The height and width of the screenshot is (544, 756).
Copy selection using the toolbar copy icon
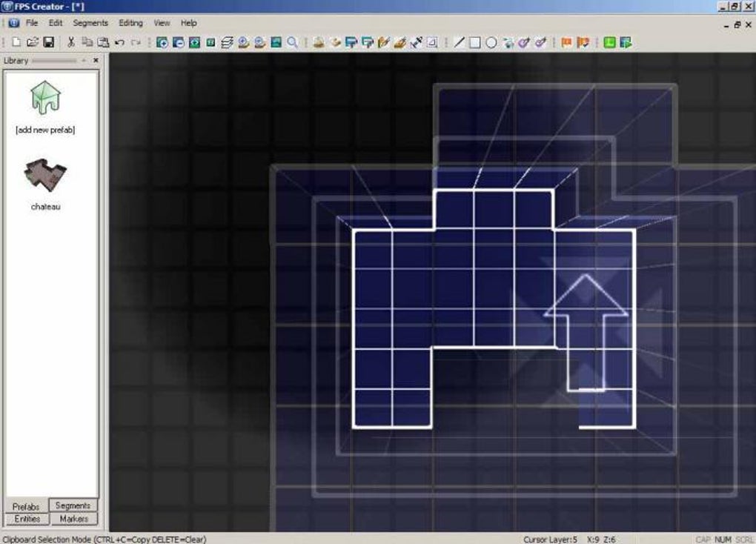tap(87, 42)
